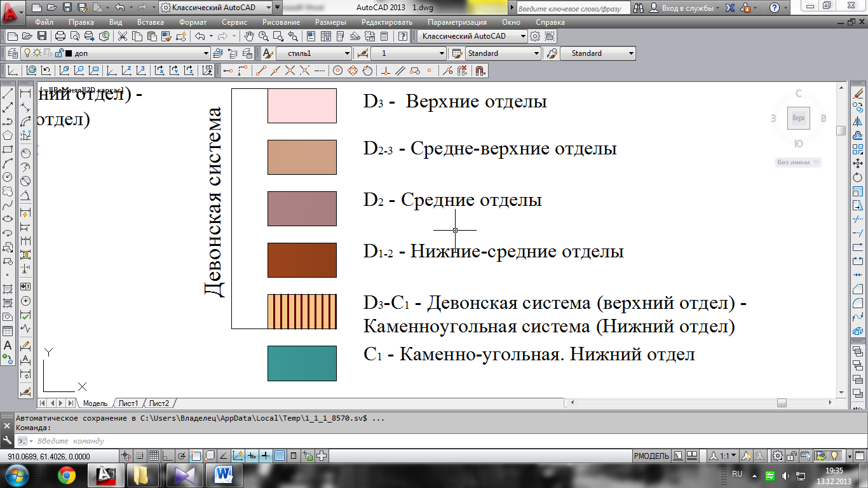
Task: Select the Line tool in the Draw toolbar
Action: [8, 93]
